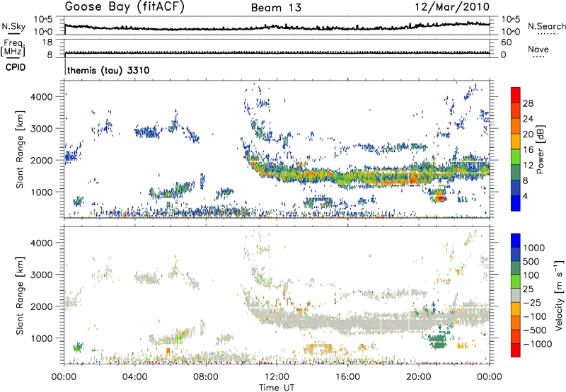
Task: Click the "-500" label on the Velocity colorbar
Action: [x=535, y=330]
